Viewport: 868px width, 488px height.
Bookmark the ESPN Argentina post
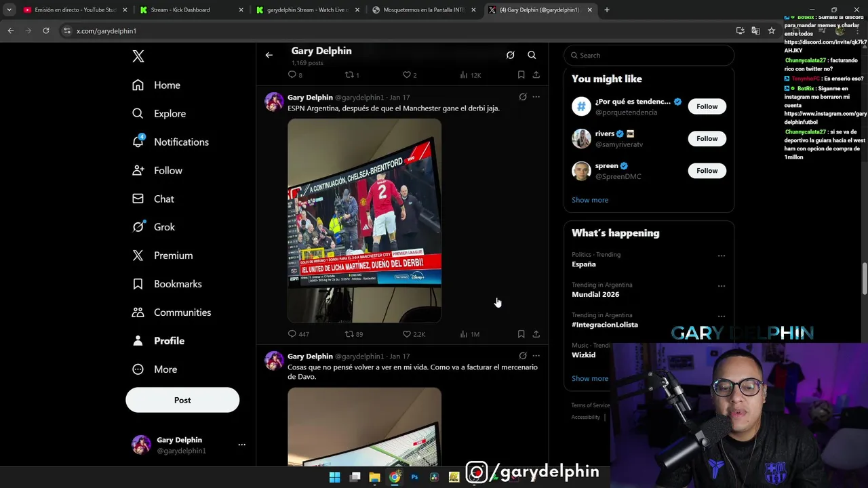pos(521,334)
